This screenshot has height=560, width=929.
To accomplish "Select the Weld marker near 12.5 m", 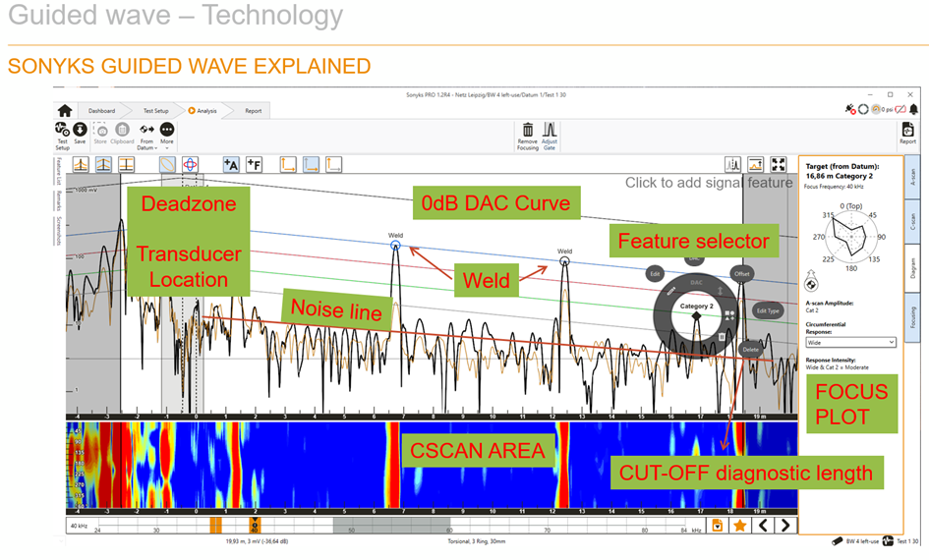I will pyautogui.click(x=564, y=261).
